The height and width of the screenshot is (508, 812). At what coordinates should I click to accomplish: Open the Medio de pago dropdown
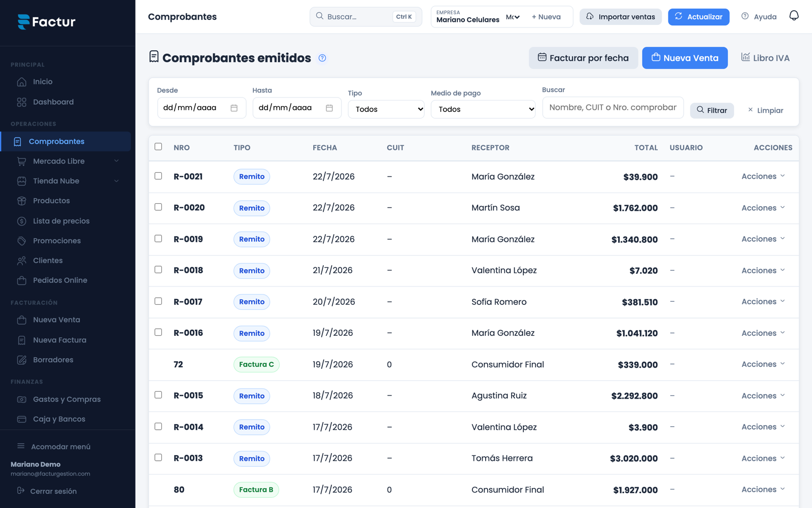click(483, 109)
